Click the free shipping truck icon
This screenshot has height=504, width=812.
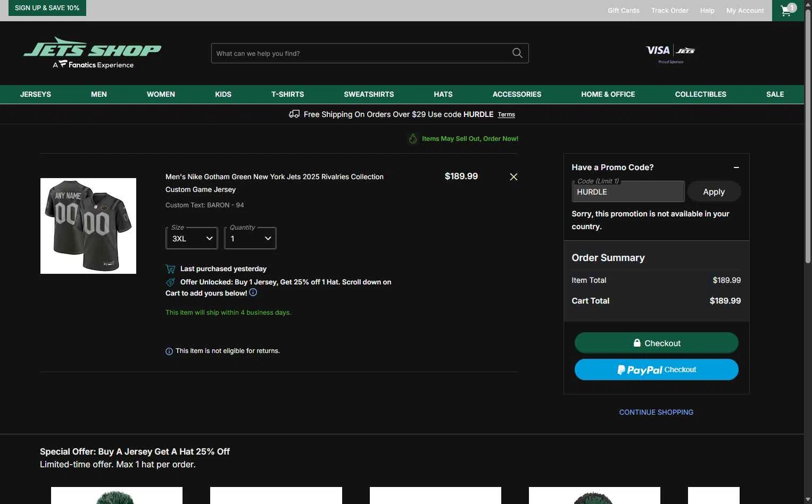tap(294, 114)
